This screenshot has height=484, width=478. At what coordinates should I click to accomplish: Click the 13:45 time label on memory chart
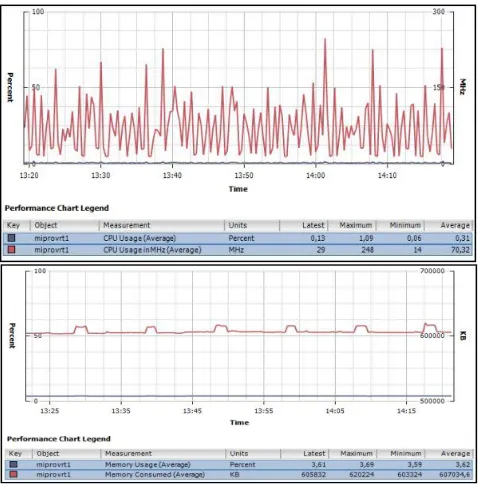[x=192, y=411]
